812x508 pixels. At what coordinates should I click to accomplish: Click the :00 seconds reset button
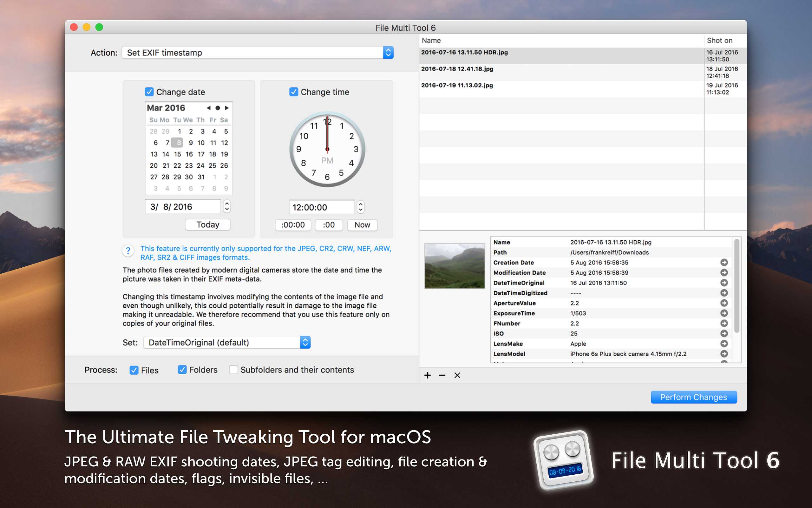point(329,225)
